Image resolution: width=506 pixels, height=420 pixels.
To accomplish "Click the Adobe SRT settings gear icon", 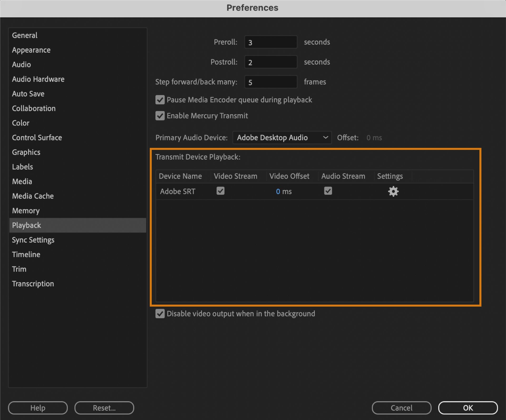I will click(x=392, y=192).
